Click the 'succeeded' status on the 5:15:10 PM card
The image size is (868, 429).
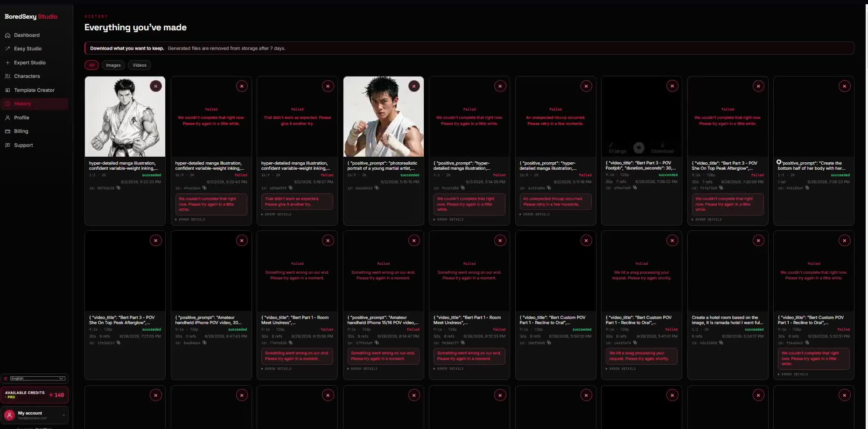click(410, 175)
